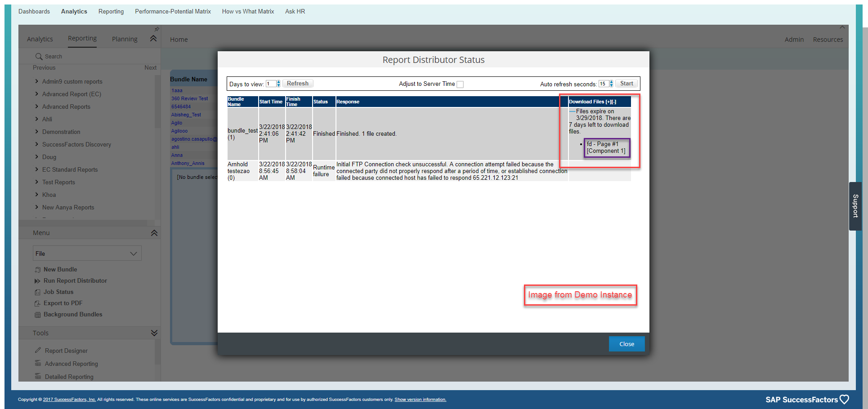Collapse all download files with [-]
The height and width of the screenshot is (409, 868).
613,102
